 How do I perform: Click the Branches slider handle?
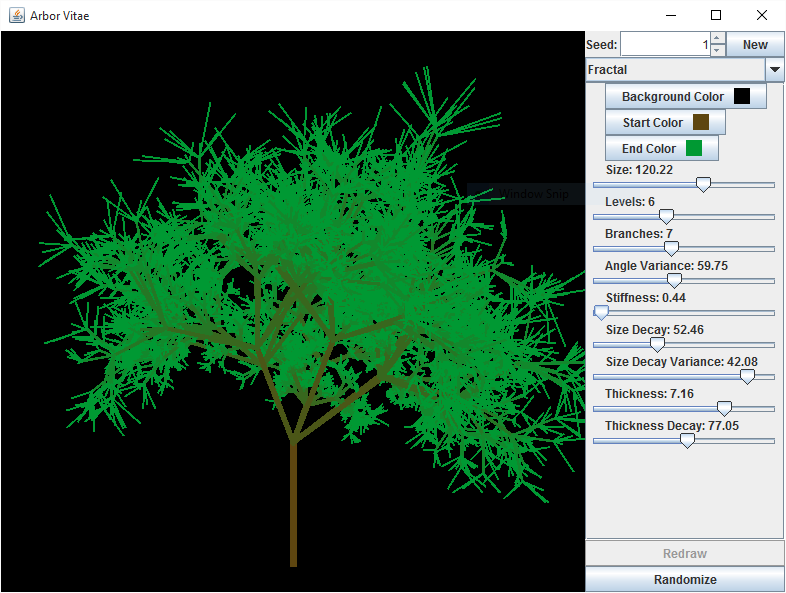tap(671, 249)
